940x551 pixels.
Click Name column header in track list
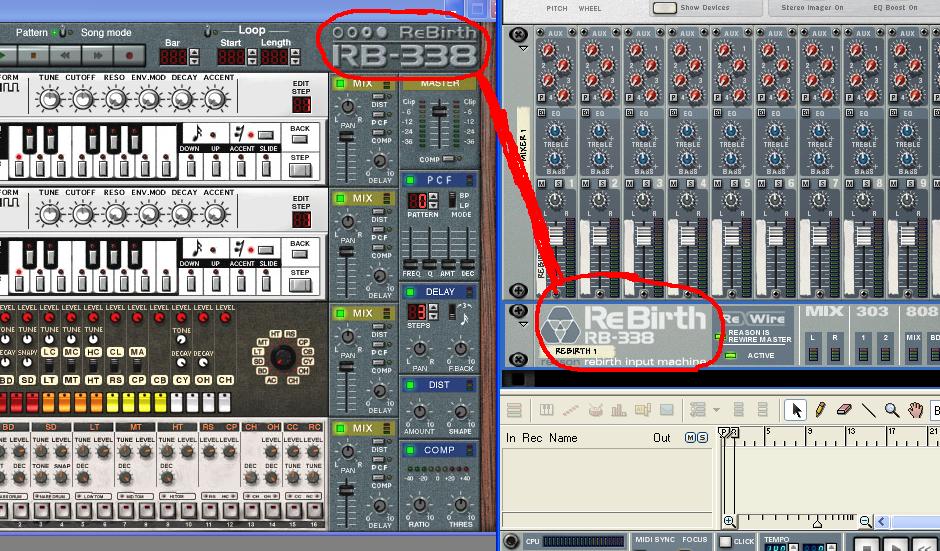pos(563,438)
